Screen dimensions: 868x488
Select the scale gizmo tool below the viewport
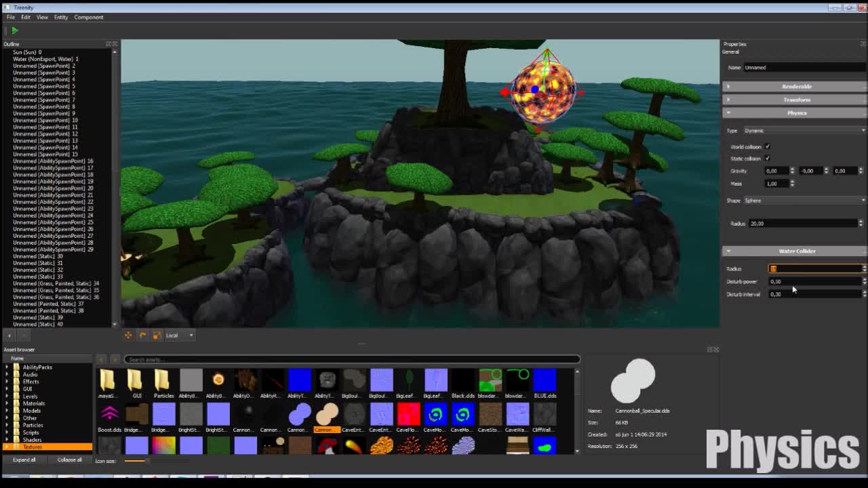(157, 335)
